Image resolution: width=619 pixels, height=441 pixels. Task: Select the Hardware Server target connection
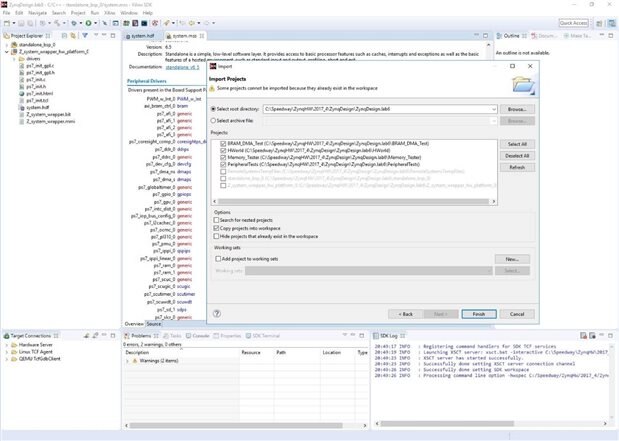tap(35, 347)
